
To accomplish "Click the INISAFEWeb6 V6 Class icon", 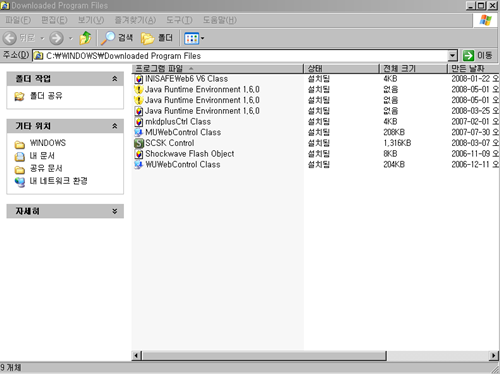I will click(x=139, y=79).
